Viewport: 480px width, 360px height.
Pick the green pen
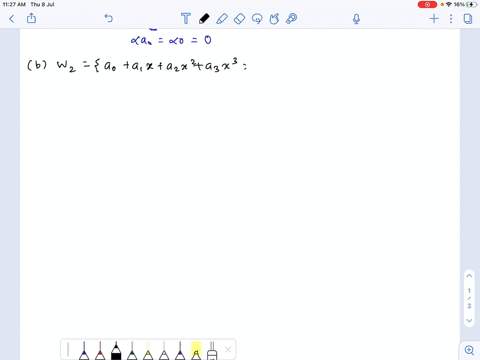coord(132,351)
